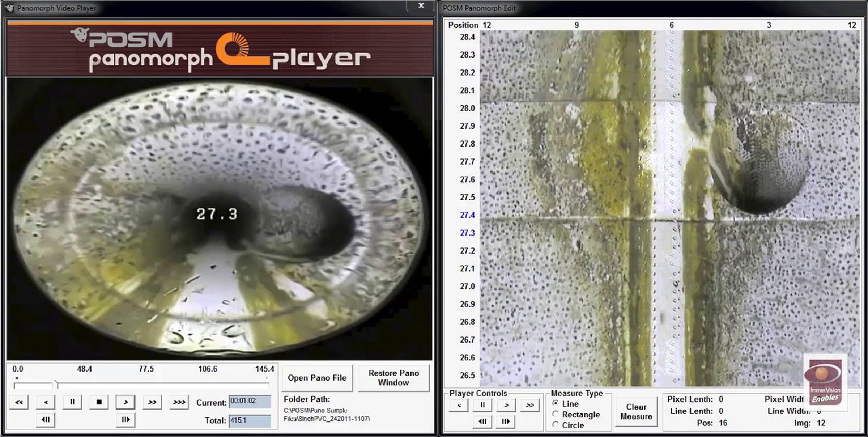868x437 pixels.
Task: Click the Pos value 16
Action: [723, 423]
